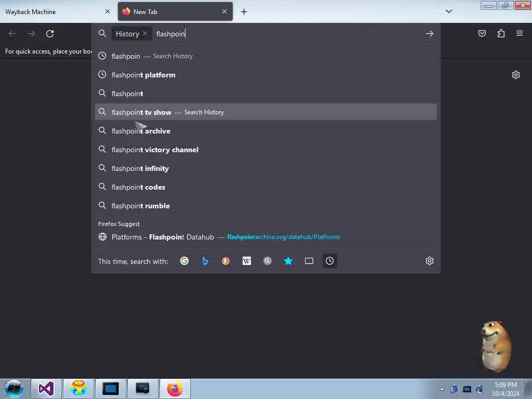Close the Wayback Machine tab
The image size is (532, 399).
click(x=108, y=11)
